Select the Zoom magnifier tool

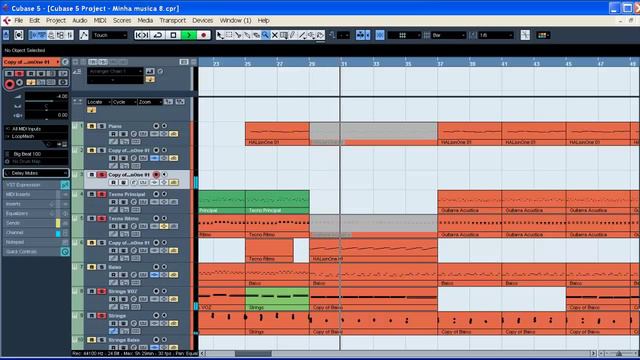coord(265,36)
